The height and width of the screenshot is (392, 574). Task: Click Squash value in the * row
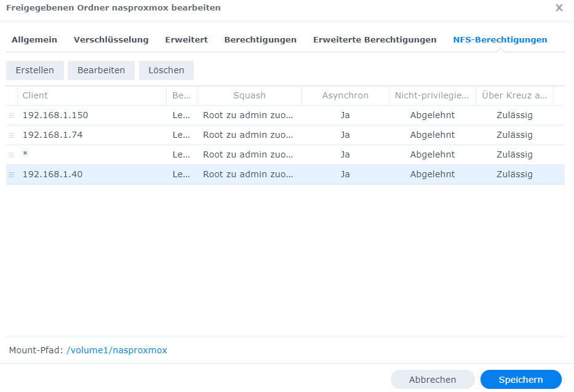coord(248,155)
